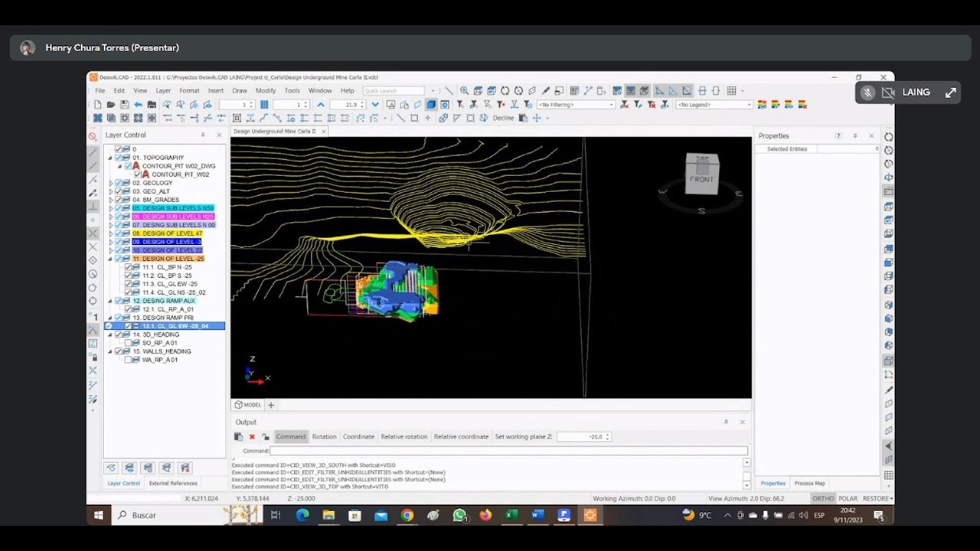Toggle checkbox for 03. GEO_ALT layer
This screenshot has width=980, height=551.
pyautogui.click(x=119, y=191)
